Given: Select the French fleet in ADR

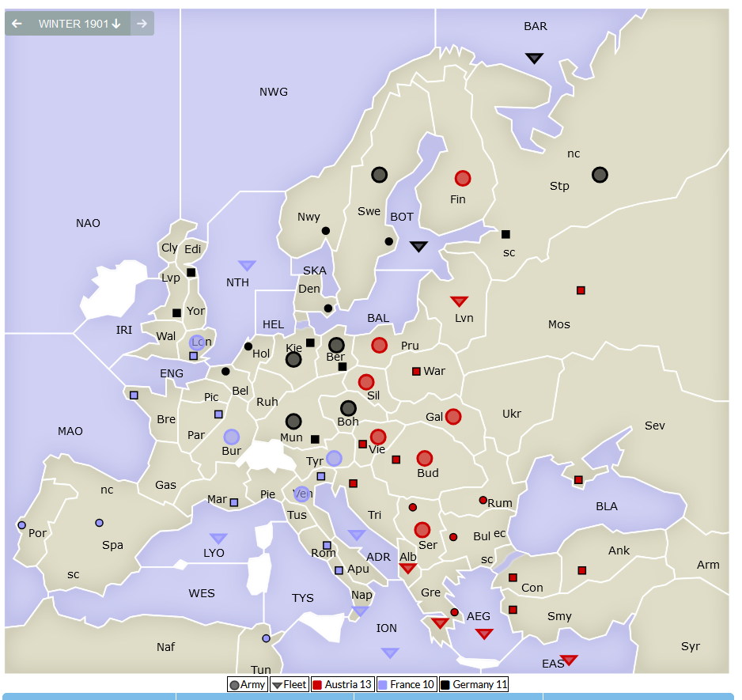Looking at the screenshot, I should tap(357, 535).
